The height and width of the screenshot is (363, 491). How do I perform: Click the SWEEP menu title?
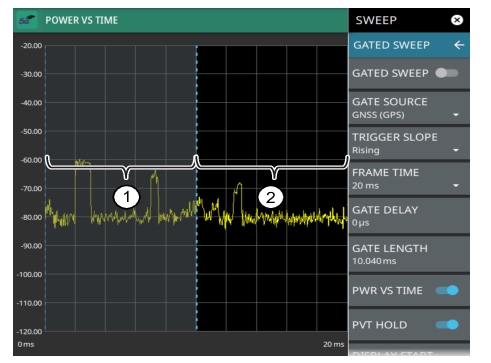[x=376, y=20]
